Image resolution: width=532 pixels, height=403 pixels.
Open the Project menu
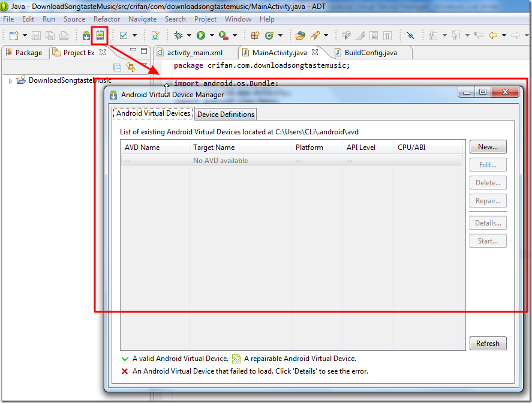(205, 19)
